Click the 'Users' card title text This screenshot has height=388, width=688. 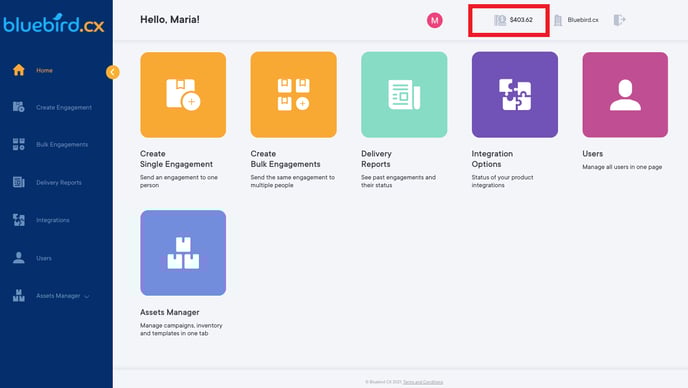tap(592, 154)
